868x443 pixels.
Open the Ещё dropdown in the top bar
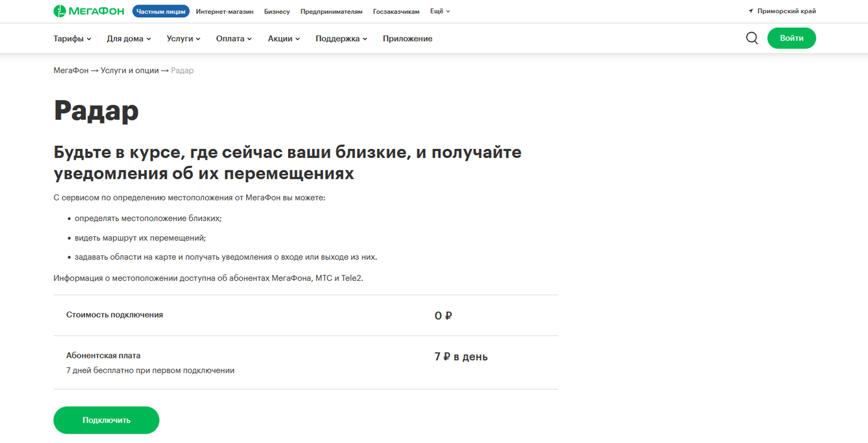(440, 11)
